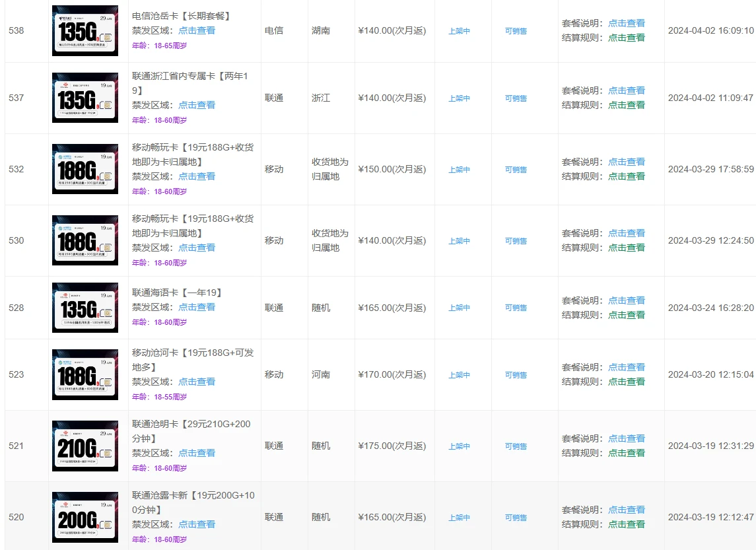The image size is (756, 550).
Task: Open 结算规则 点击查看 for row 523
Action: click(x=627, y=382)
